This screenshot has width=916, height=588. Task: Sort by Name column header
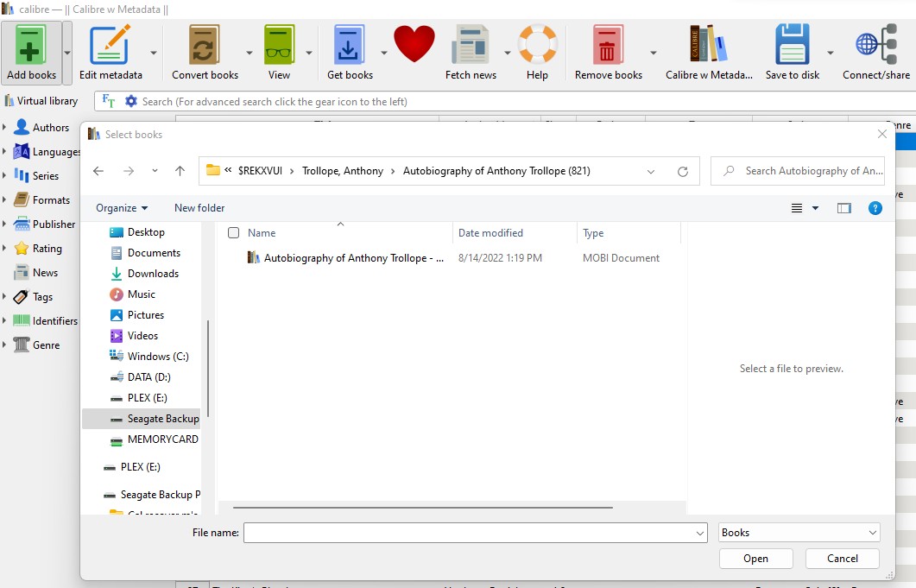[261, 232]
